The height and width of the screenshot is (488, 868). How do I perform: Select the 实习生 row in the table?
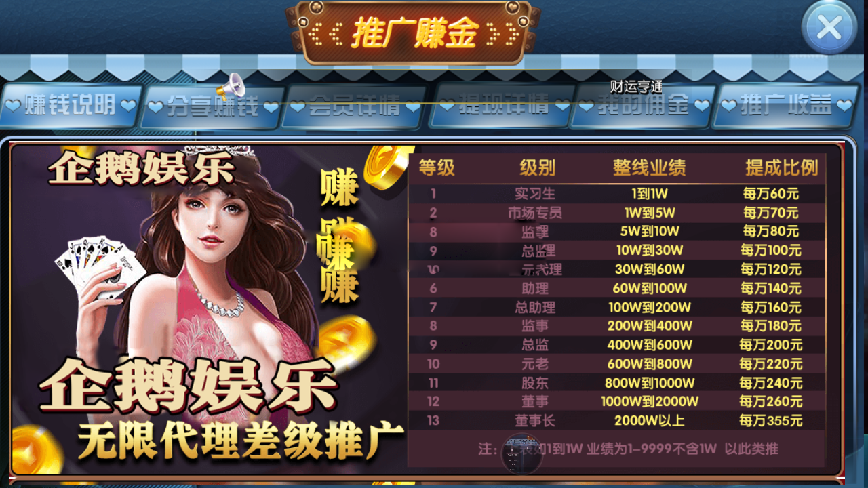pos(616,193)
